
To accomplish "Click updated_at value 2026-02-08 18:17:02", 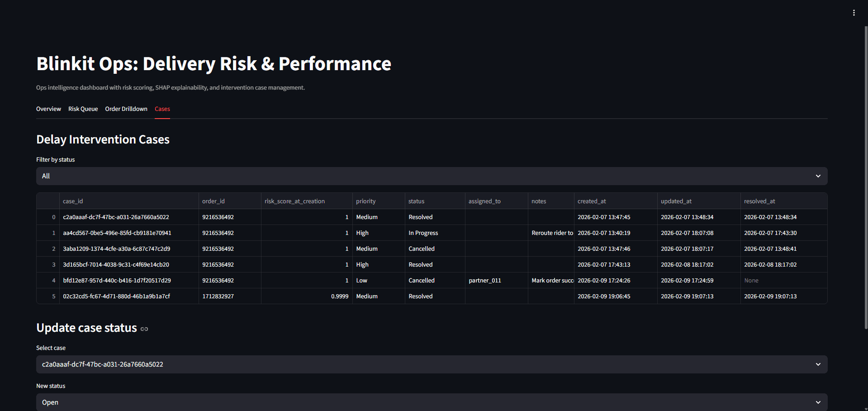I will point(698,264).
